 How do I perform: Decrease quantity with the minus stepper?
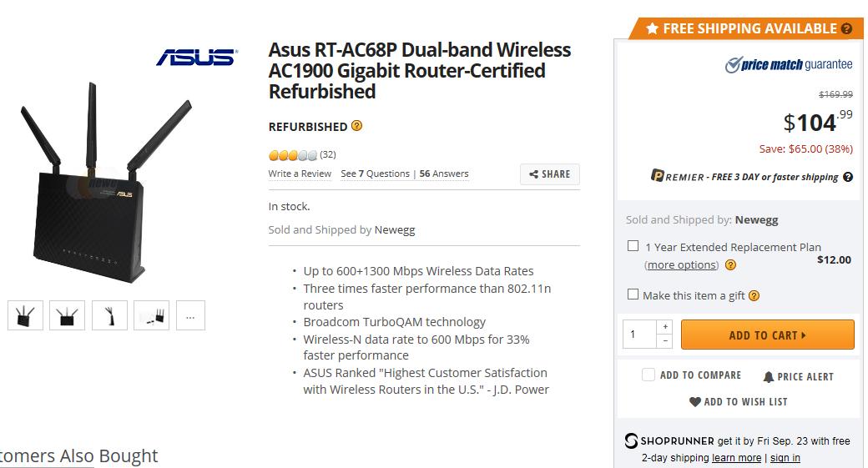point(665,341)
